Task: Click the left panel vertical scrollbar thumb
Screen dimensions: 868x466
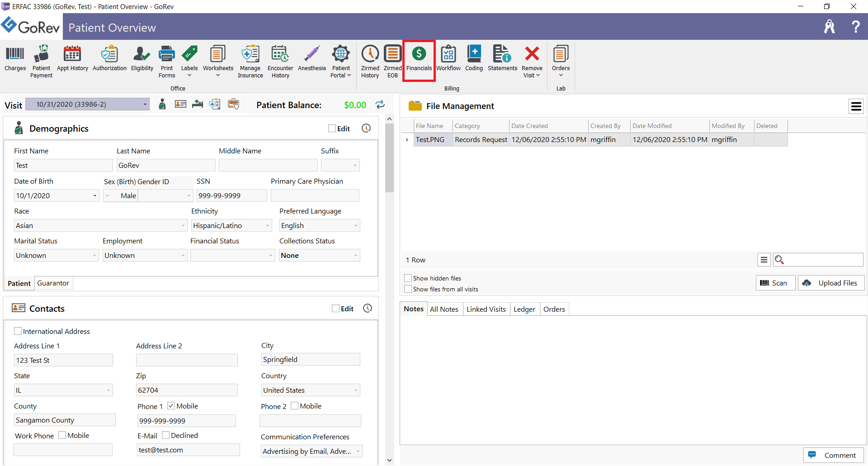Action: [389, 157]
